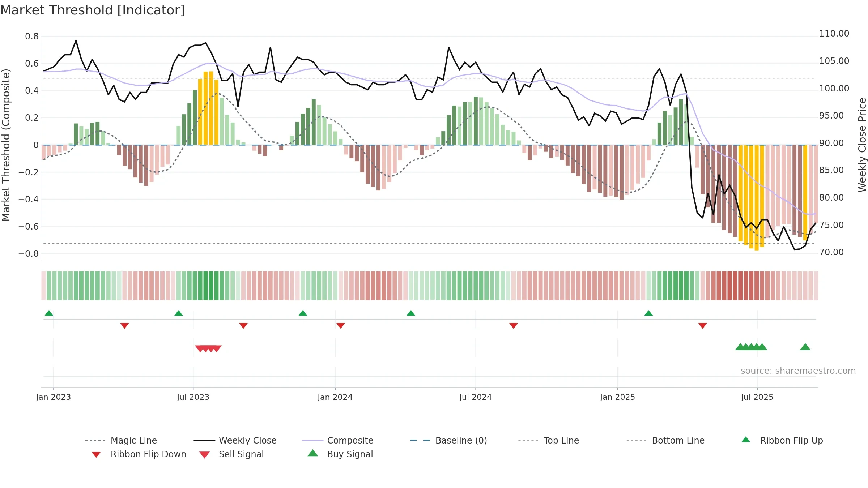
Task: Toggle the Baseline (0) legend entry
Action: point(448,440)
